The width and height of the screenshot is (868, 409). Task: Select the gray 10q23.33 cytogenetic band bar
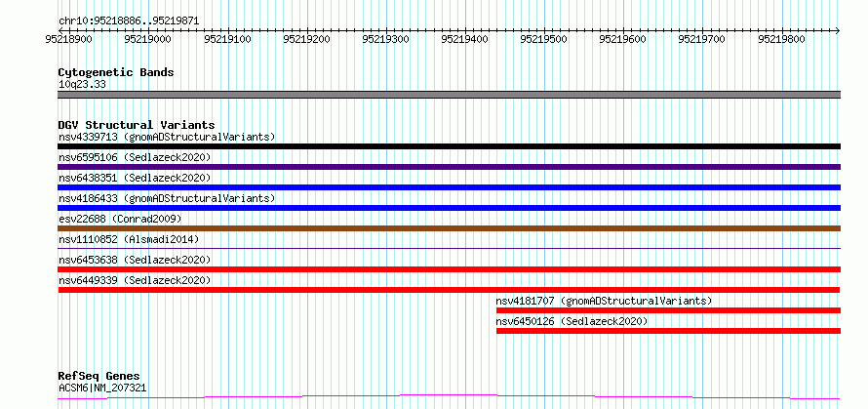click(x=449, y=95)
